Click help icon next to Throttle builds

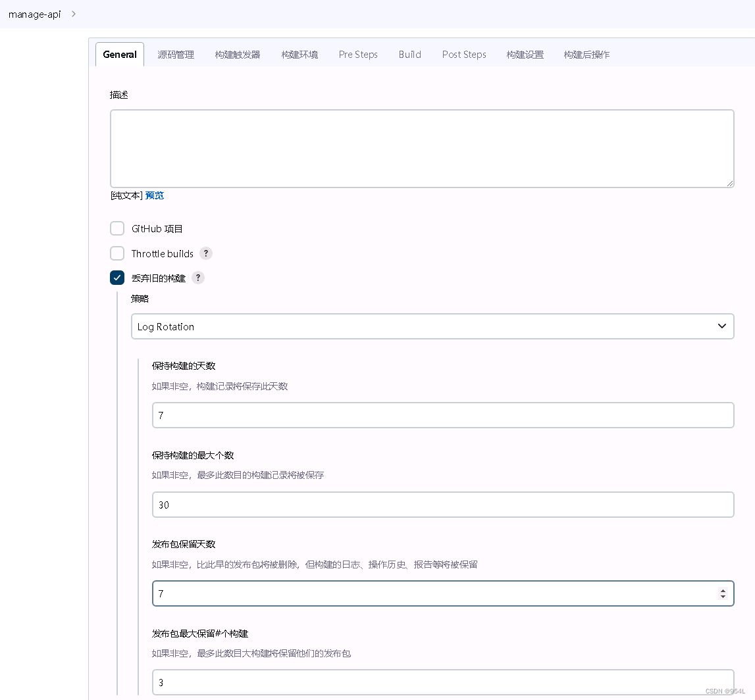(206, 253)
